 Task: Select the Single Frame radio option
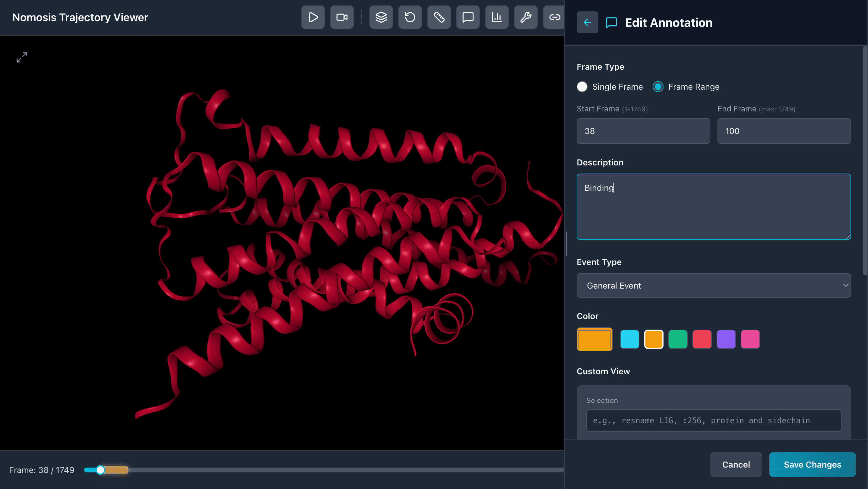[582, 87]
